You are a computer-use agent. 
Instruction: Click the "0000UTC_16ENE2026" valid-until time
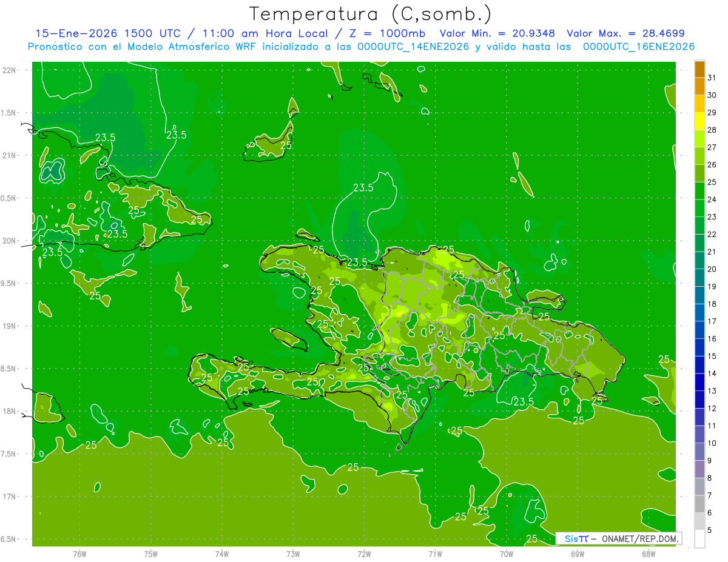click(x=639, y=47)
